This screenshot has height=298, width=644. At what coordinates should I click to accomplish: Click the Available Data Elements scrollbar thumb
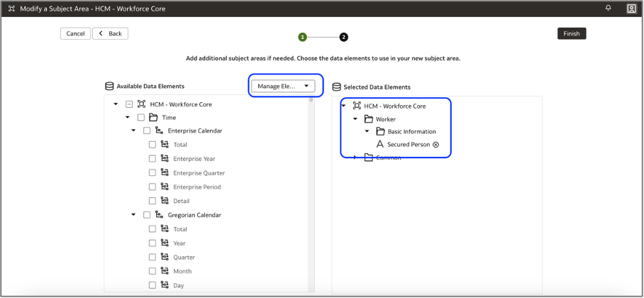coord(311,99)
